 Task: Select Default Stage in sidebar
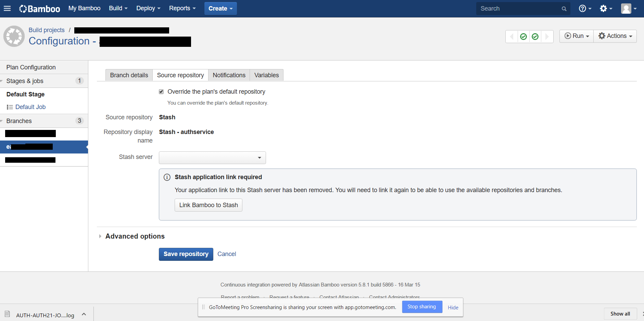click(x=25, y=94)
